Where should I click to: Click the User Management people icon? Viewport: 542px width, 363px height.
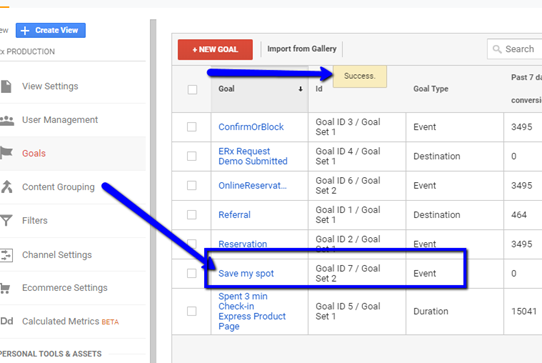7,120
